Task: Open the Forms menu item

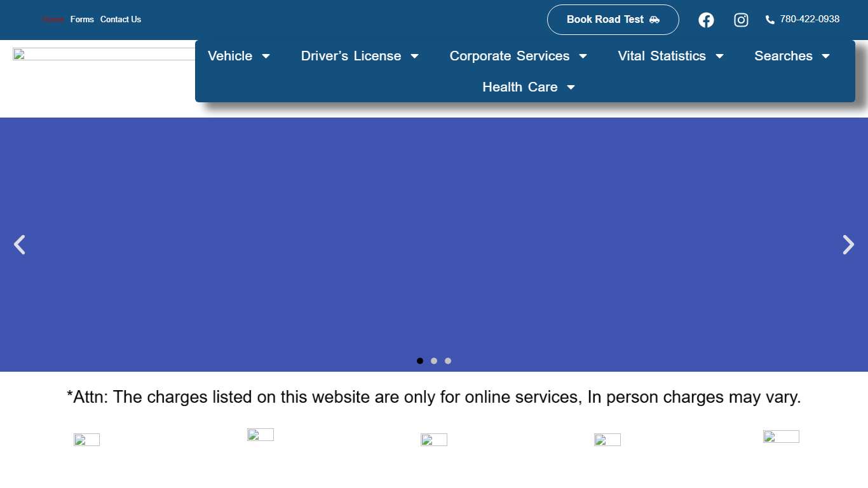Action: [x=82, y=19]
